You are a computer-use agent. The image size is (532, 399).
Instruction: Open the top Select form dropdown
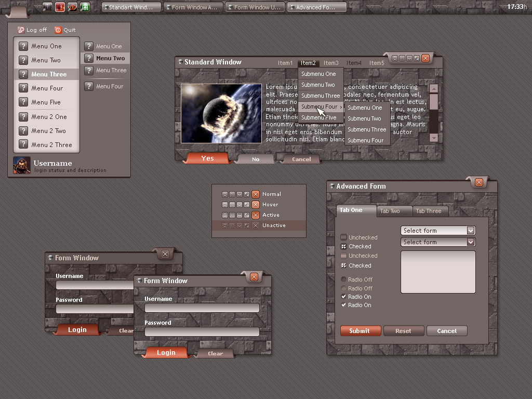[x=470, y=231]
